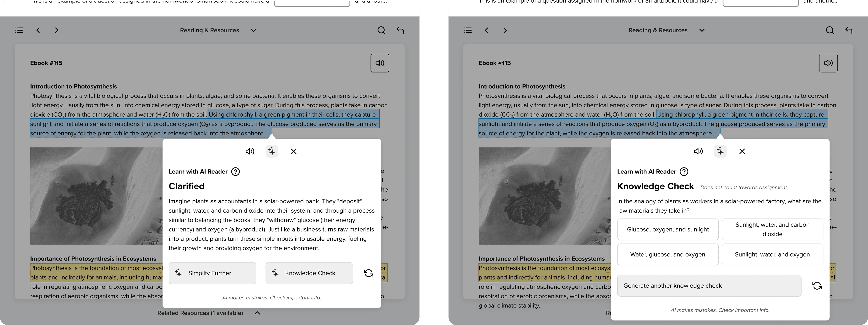Click the search magnifier in right panel
Viewport: 868px width, 325px height.
point(830,30)
